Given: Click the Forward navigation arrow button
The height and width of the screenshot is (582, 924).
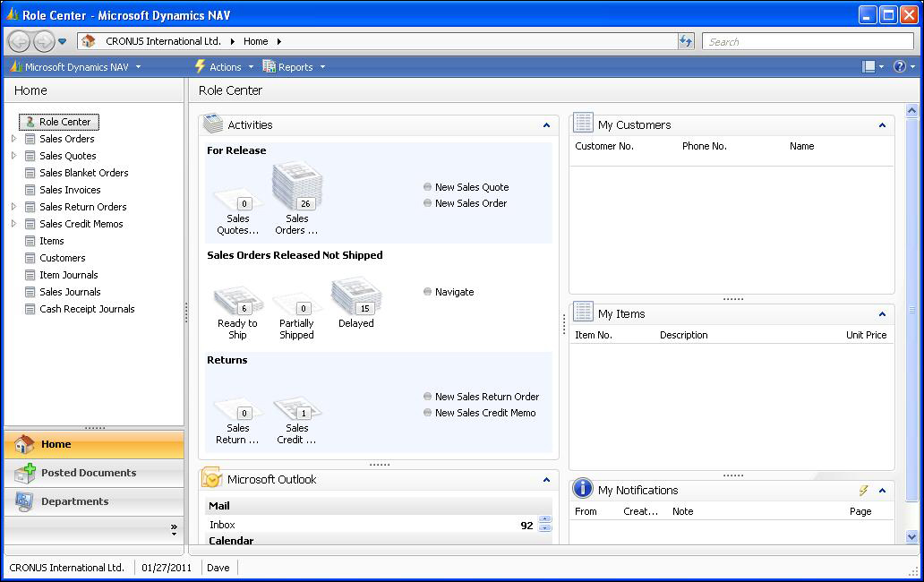Looking at the screenshot, I should [x=44, y=42].
